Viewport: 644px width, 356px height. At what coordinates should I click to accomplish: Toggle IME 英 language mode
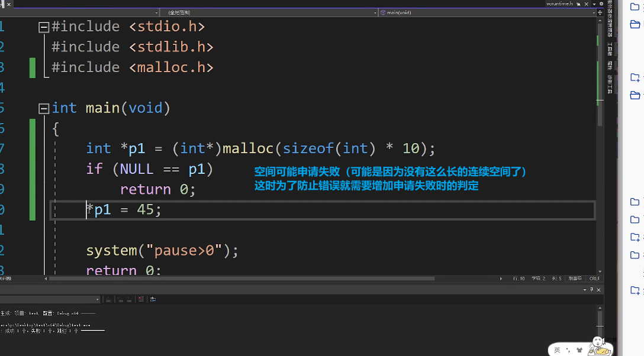pyautogui.click(x=557, y=350)
